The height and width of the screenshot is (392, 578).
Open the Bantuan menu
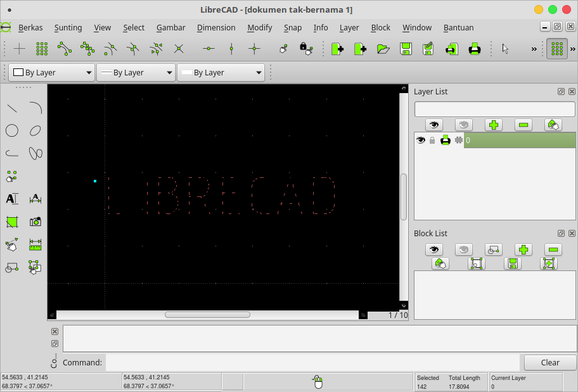click(x=459, y=28)
